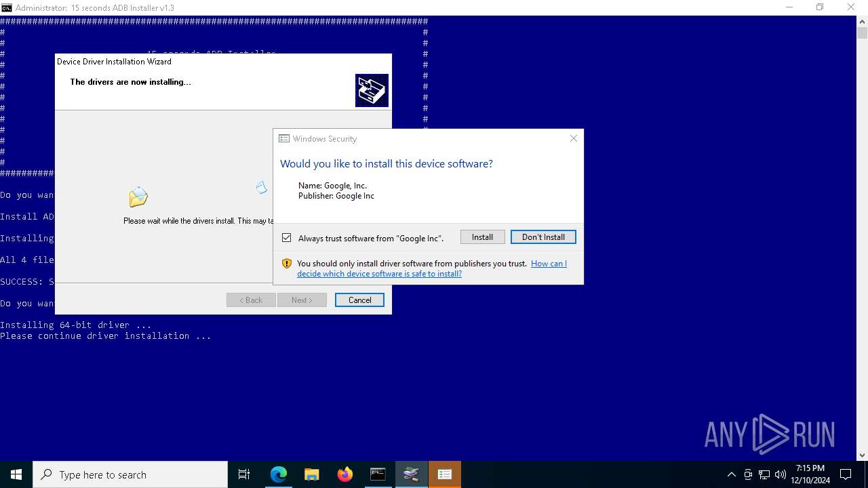The image size is (868, 488).
Task: Click the folder animation icon in wizard
Action: 138,197
